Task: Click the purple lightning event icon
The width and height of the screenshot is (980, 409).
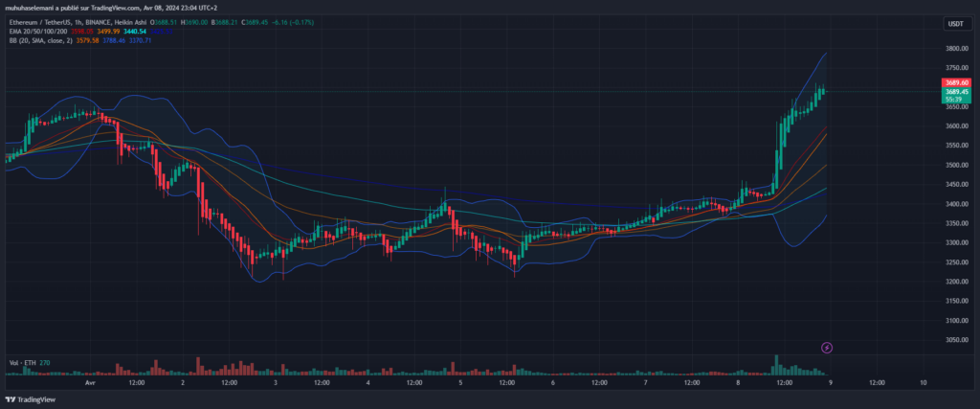Action: coord(827,346)
